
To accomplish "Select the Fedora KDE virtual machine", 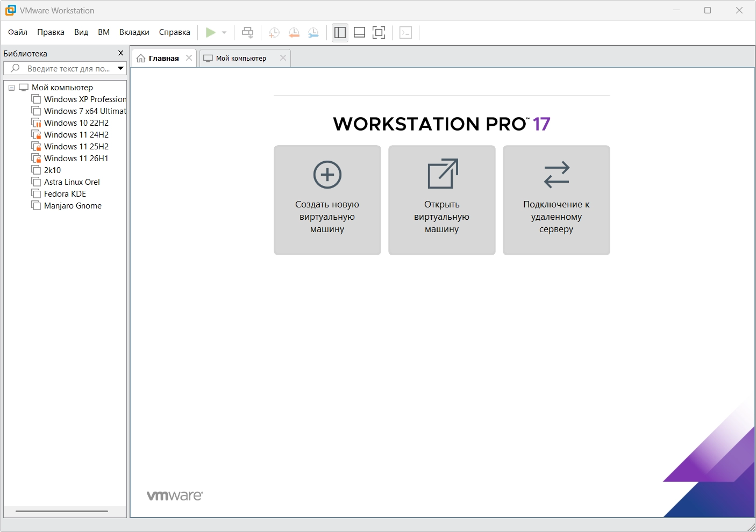I will coord(65,194).
